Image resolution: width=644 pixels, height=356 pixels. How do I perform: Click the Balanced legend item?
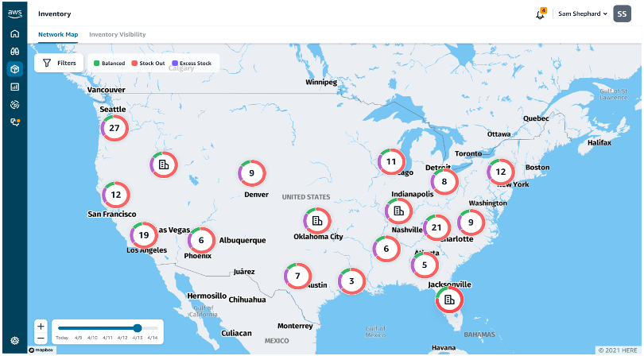[x=109, y=64]
